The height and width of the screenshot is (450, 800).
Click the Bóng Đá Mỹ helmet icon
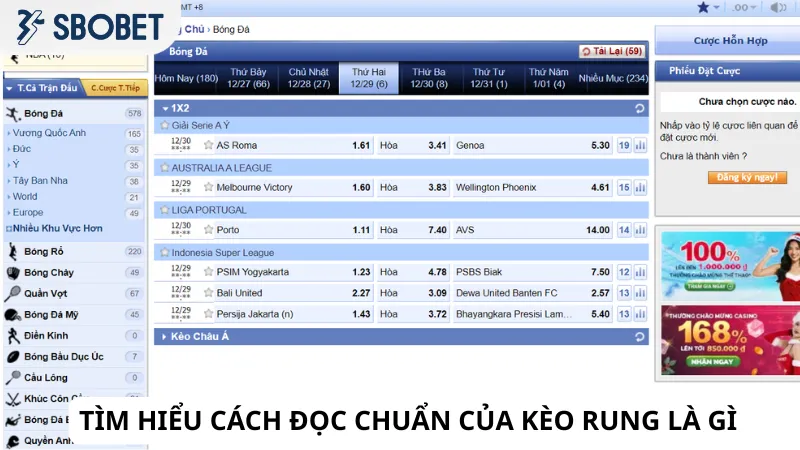click(13, 315)
